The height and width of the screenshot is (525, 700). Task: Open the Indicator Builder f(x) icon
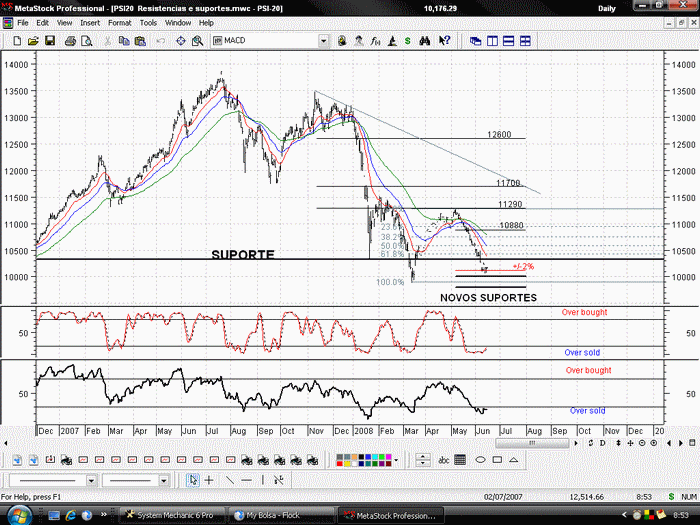click(x=375, y=41)
